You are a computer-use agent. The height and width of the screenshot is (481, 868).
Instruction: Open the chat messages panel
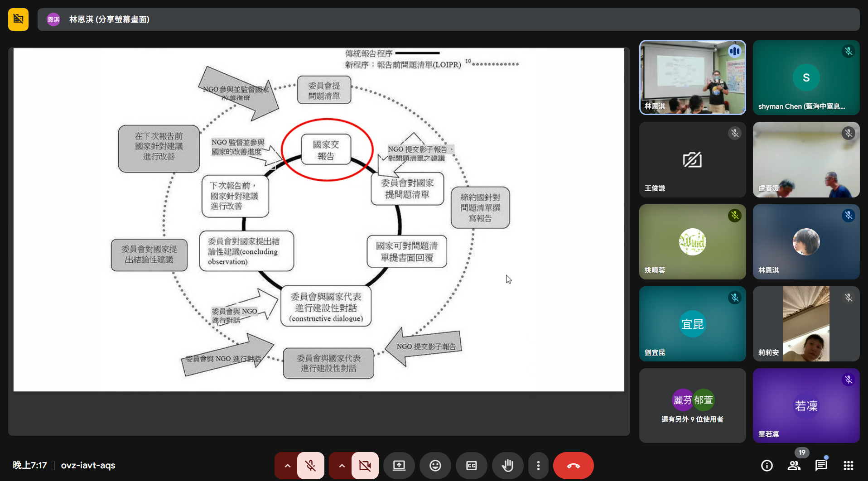coord(821,466)
